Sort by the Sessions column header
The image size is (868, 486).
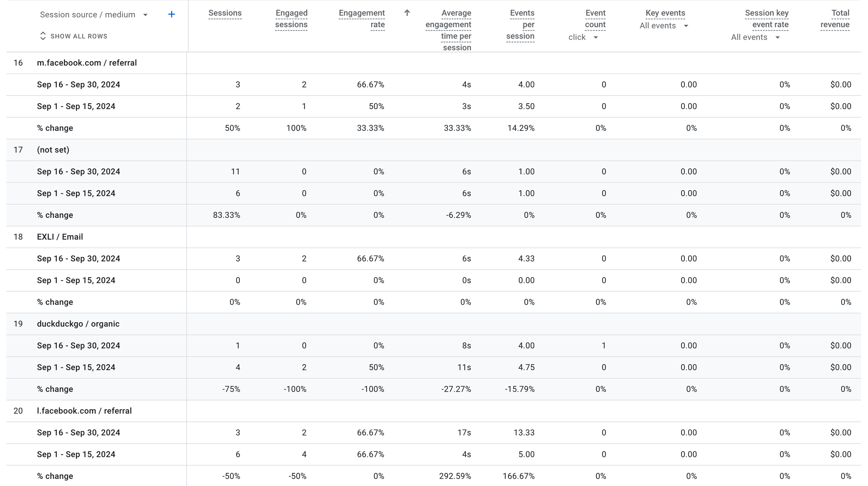pyautogui.click(x=225, y=13)
